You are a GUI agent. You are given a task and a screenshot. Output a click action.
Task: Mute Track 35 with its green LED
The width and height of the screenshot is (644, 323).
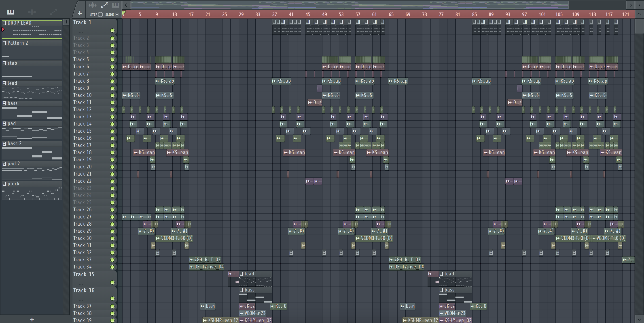pos(112,283)
